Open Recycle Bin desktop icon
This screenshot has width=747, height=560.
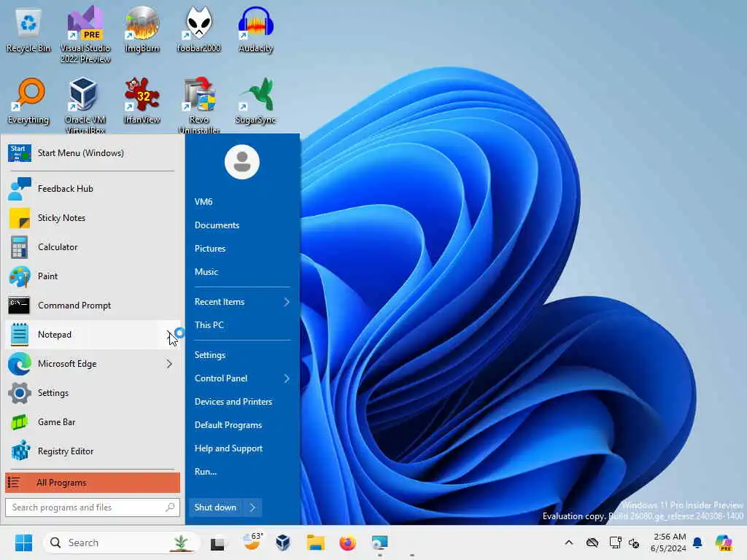coord(28,31)
